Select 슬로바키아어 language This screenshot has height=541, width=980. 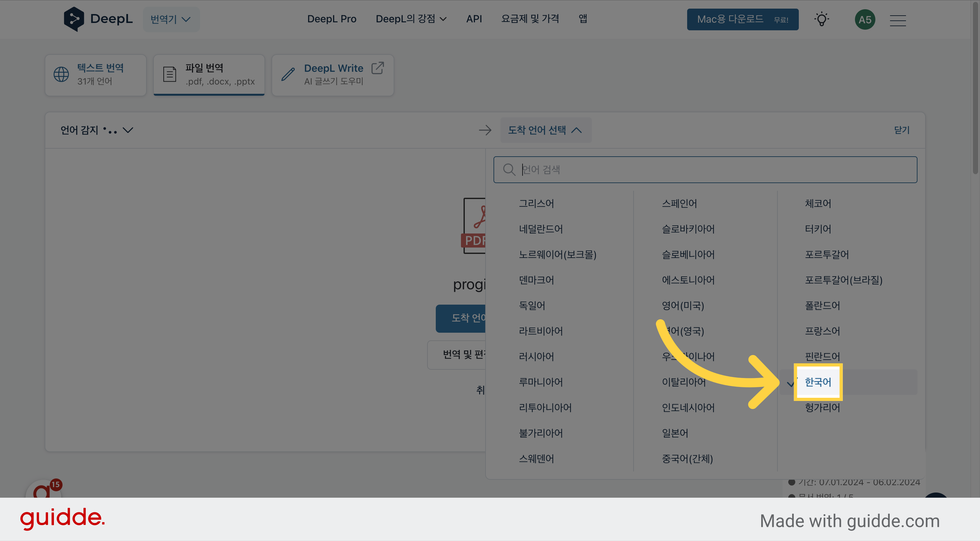pyautogui.click(x=688, y=229)
